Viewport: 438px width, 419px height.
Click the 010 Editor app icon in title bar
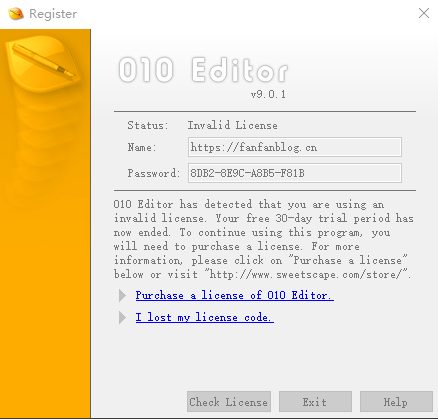(x=16, y=14)
